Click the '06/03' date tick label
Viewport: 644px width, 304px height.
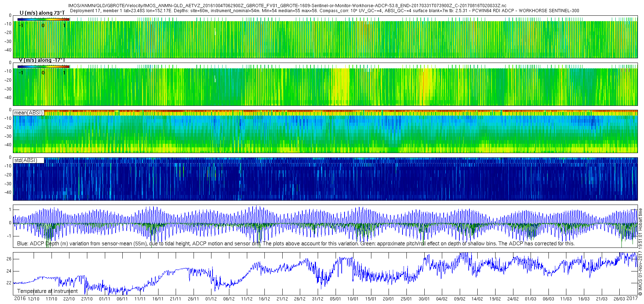(548, 299)
